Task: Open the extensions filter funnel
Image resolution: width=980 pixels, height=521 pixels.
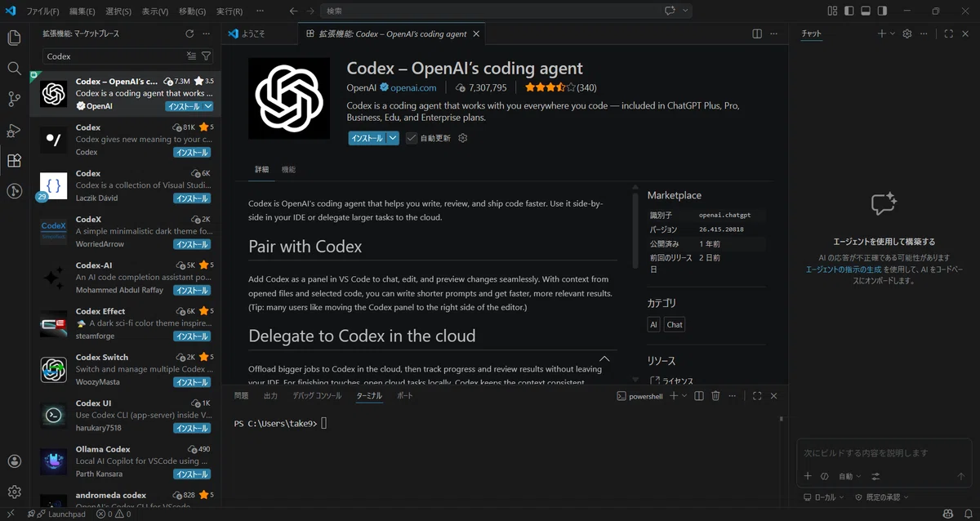Action: [206, 56]
